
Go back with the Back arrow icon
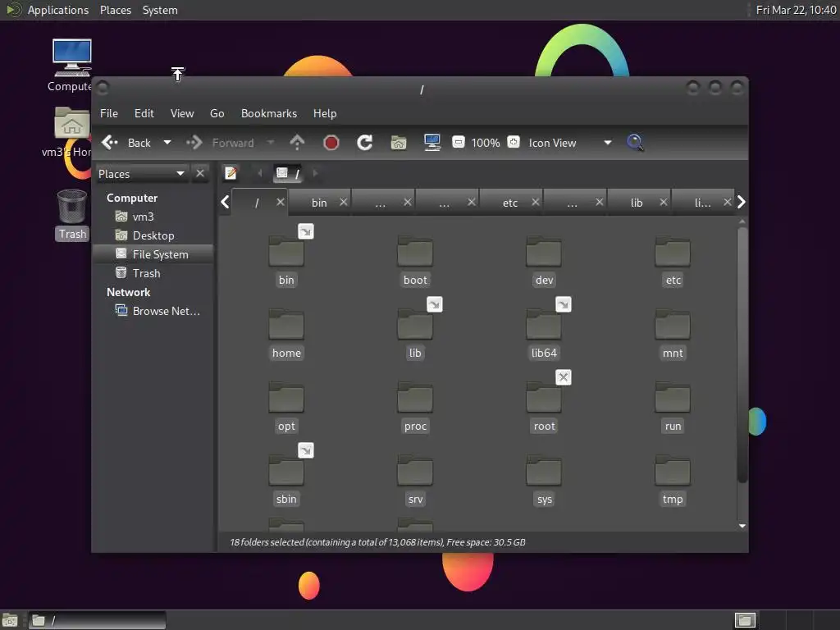pyautogui.click(x=109, y=143)
